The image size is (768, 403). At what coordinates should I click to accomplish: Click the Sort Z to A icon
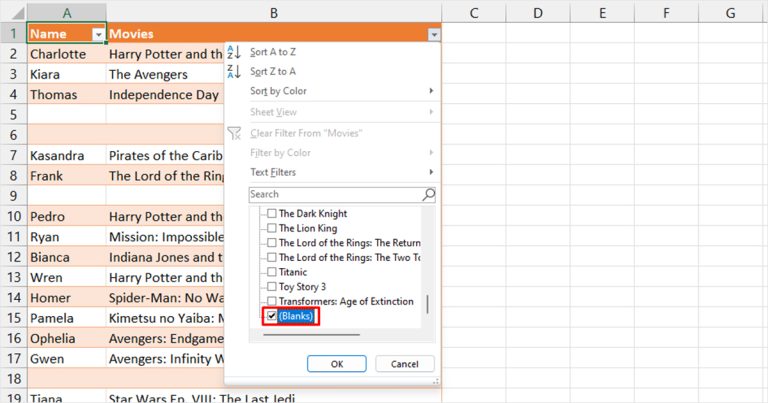234,71
